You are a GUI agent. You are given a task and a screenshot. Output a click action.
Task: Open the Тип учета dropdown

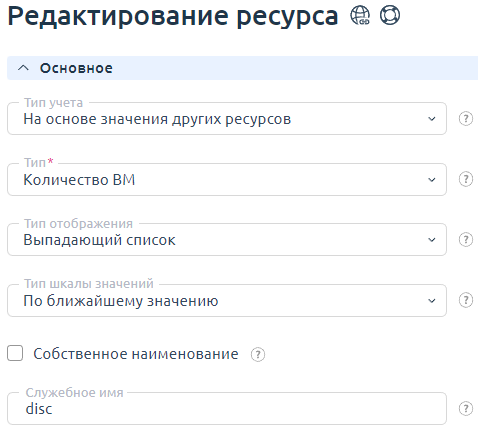point(227,119)
